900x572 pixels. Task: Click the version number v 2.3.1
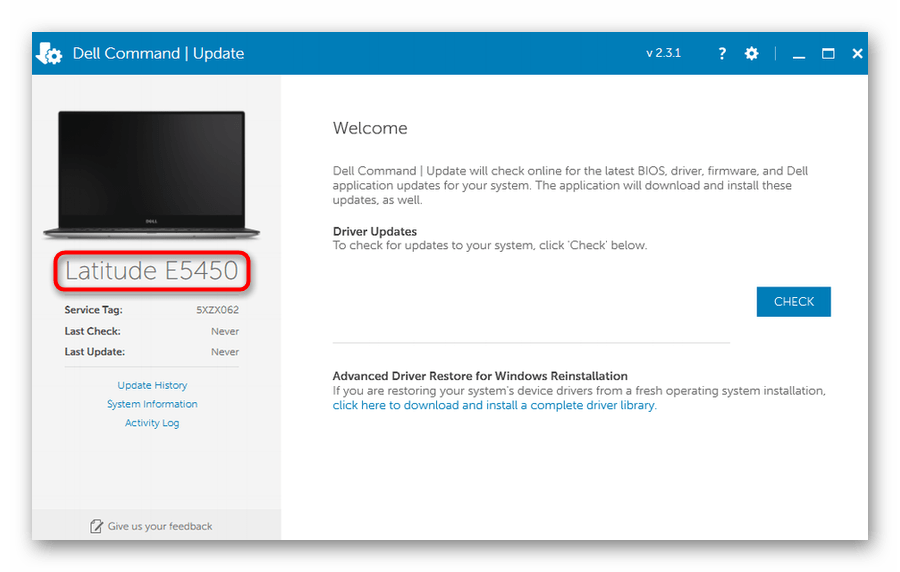click(x=663, y=54)
